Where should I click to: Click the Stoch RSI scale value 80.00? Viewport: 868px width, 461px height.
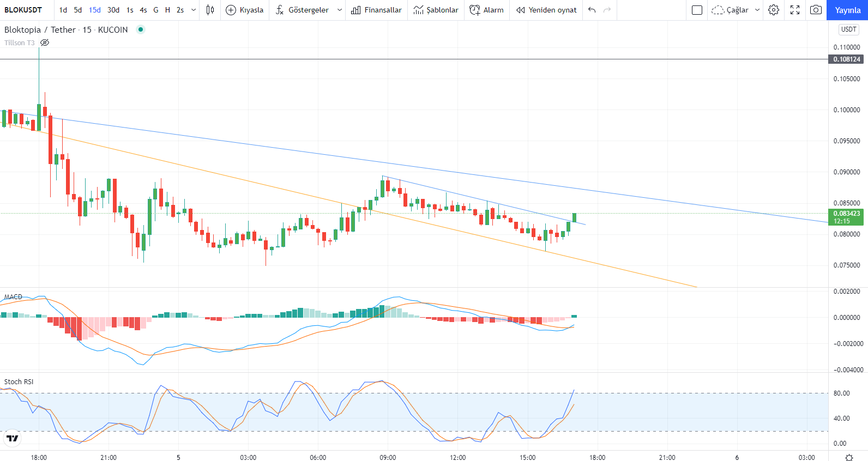coord(842,393)
